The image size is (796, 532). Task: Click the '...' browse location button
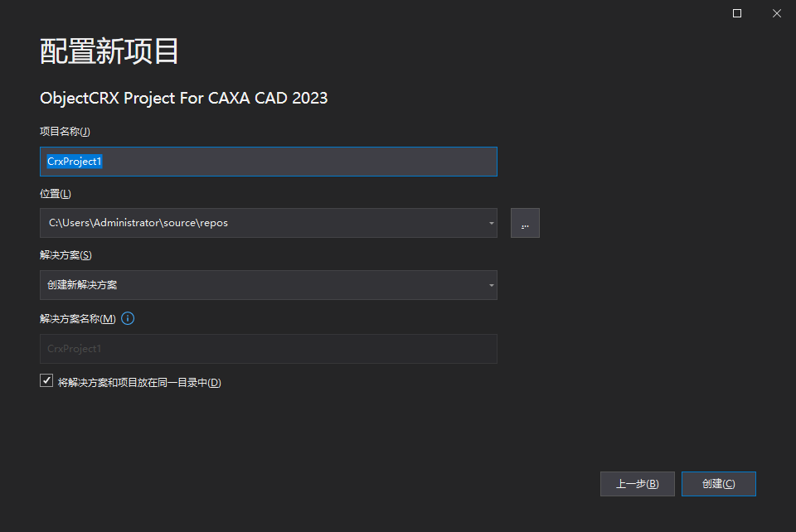click(x=525, y=223)
